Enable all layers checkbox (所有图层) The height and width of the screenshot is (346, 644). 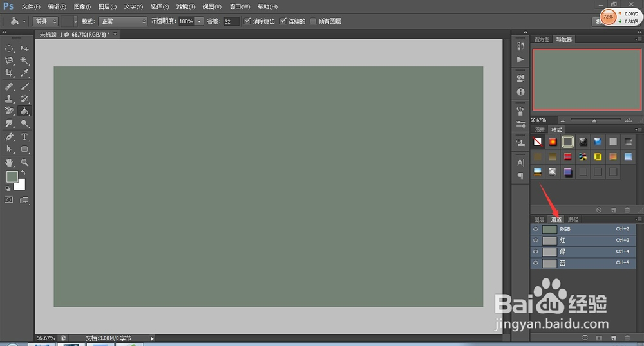pyautogui.click(x=313, y=21)
